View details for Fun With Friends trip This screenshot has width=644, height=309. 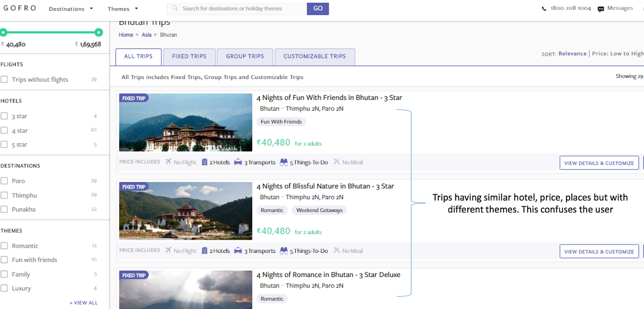599,163
